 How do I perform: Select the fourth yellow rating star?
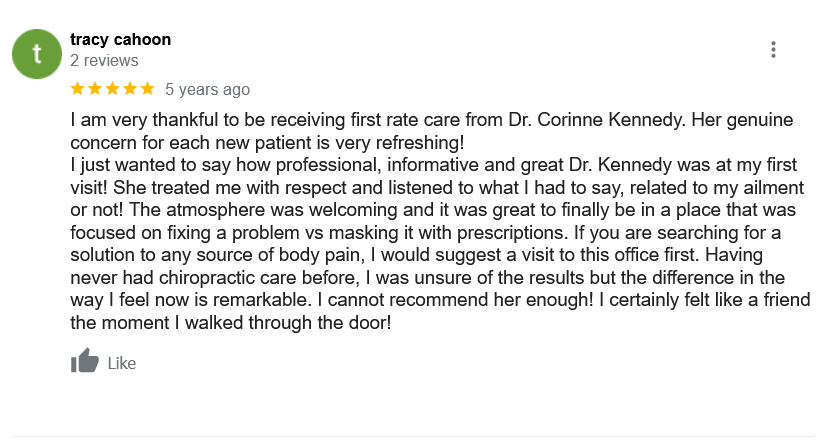click(130, 88)
